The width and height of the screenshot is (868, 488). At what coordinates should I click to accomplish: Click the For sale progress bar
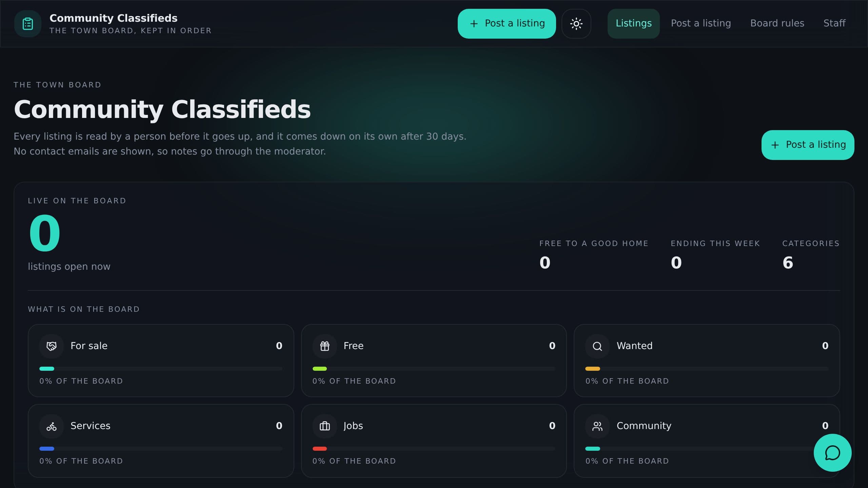(161, 369)
